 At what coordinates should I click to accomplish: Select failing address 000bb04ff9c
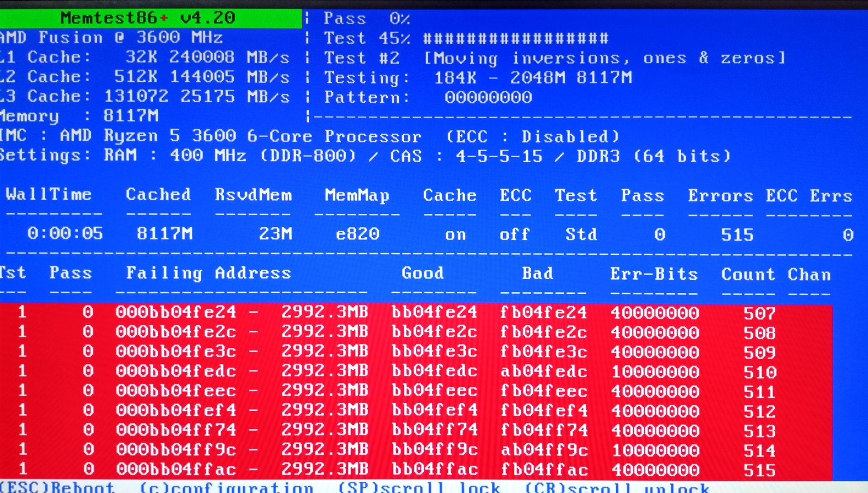click(175, 449)
